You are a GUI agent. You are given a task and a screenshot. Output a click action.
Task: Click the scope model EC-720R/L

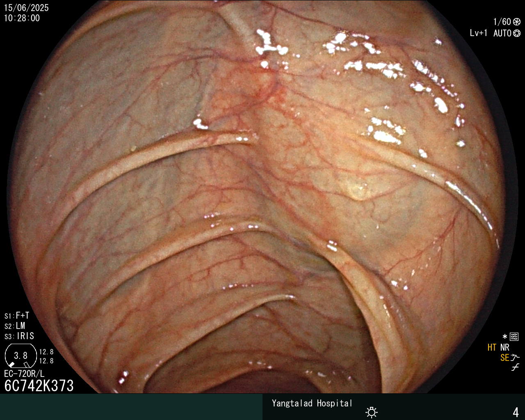24,374
